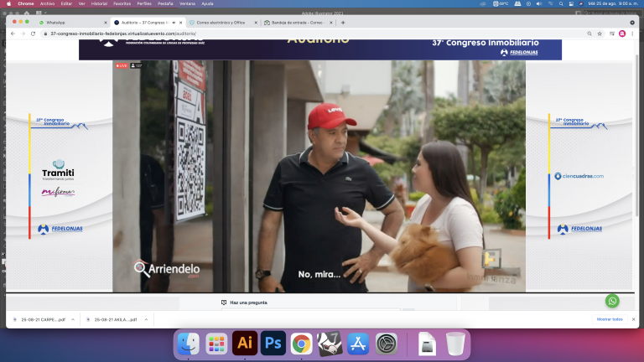Open the Perfiles menu
Image resolution: width=644 pixels, height=362 pixels.
pyautogui.click(x=144, y=3)
